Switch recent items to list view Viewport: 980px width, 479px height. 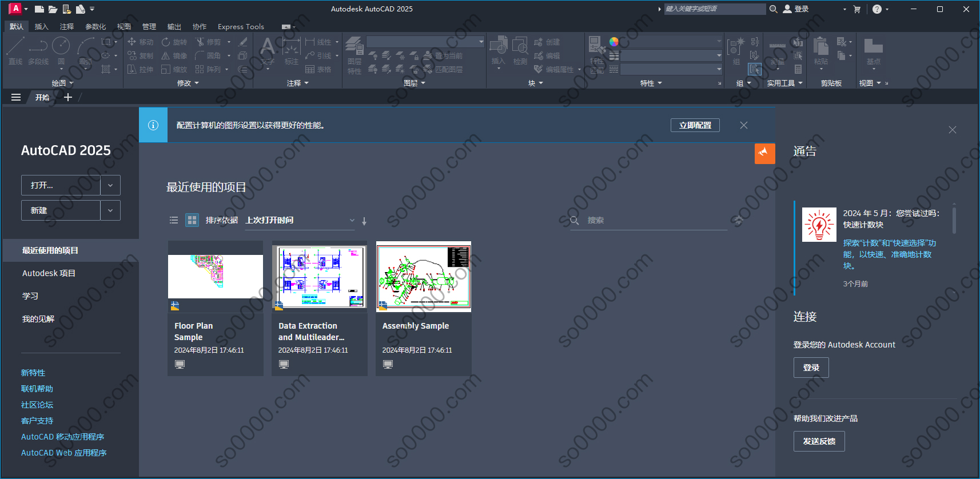(174, 220)
